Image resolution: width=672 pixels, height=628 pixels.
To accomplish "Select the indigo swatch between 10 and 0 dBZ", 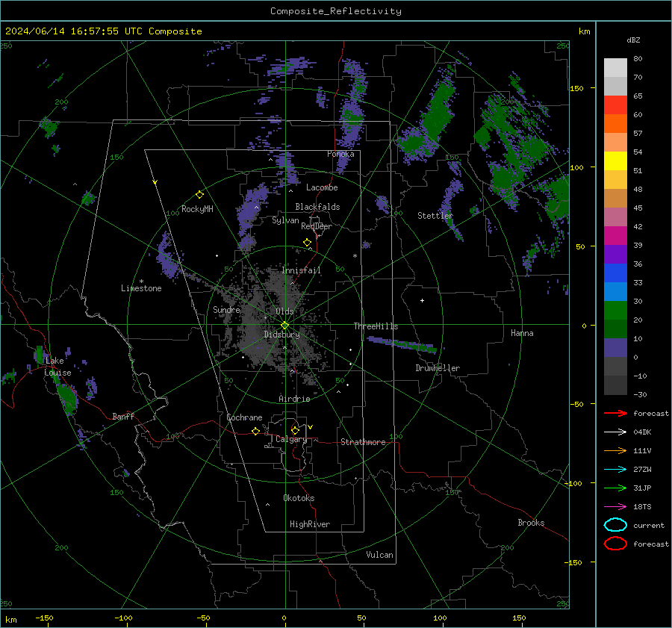I will pyautogui.click(x=615, y=348).
